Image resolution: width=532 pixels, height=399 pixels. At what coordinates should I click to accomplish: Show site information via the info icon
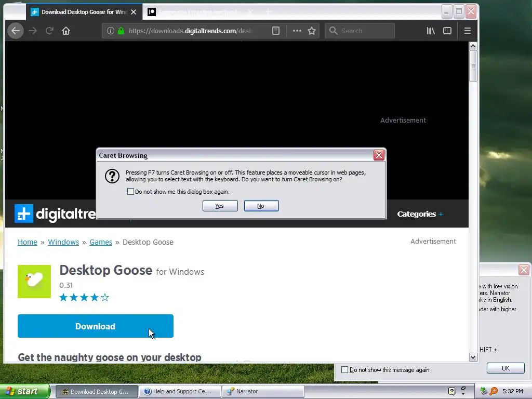pos(110,31)
